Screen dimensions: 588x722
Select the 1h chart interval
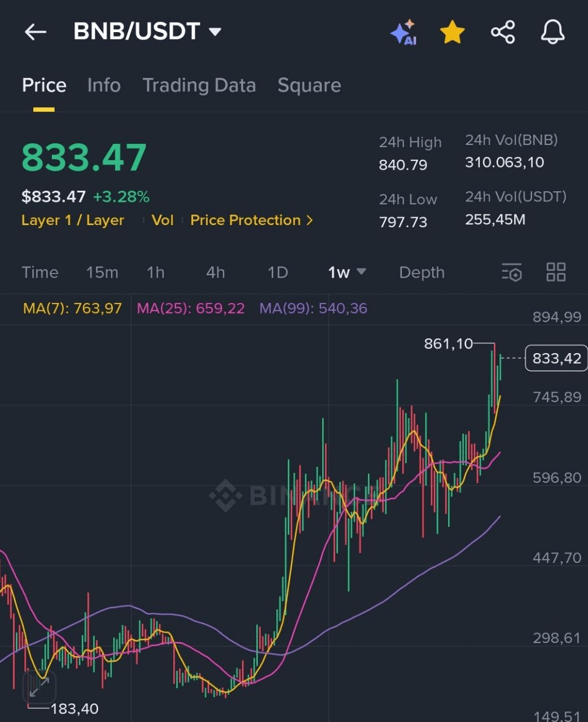pyautogui.click(x=156, y=272)
